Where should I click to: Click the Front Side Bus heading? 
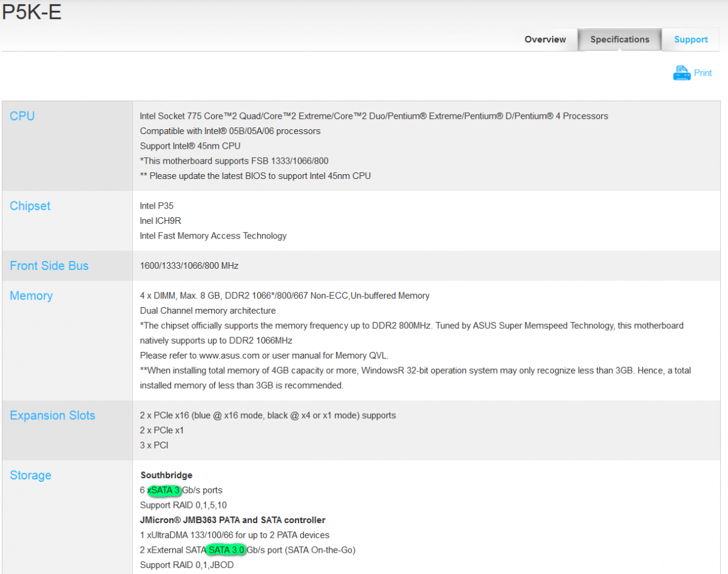[49, 266]
